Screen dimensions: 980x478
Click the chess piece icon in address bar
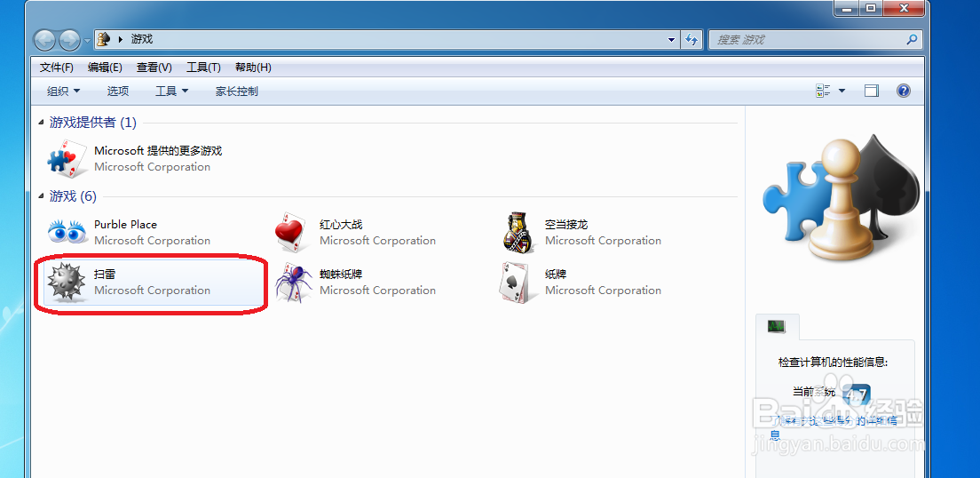pyautogui.click(x=105, y=39)
